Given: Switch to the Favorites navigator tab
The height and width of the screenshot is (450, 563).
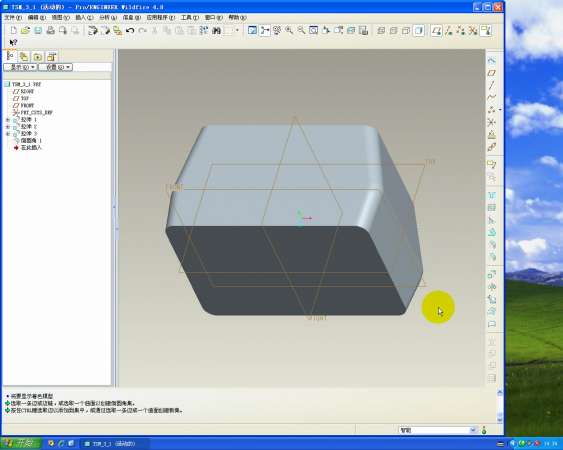Looking at the screenshot, I should point(38,56).
